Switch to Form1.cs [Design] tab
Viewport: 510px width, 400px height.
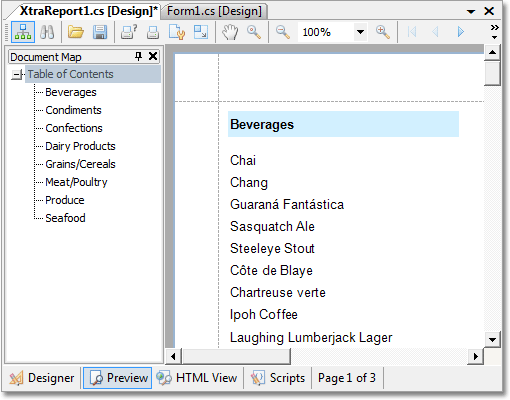[x=214, y=11]
